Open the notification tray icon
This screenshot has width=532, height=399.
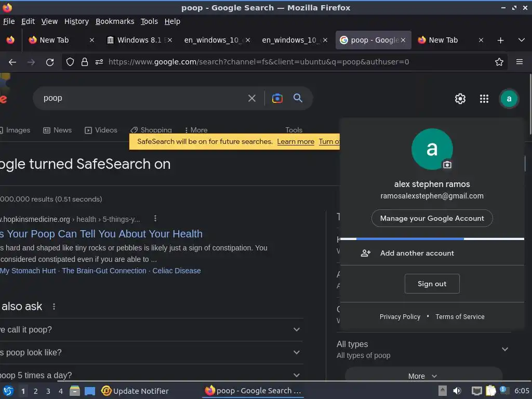point(504,390)
